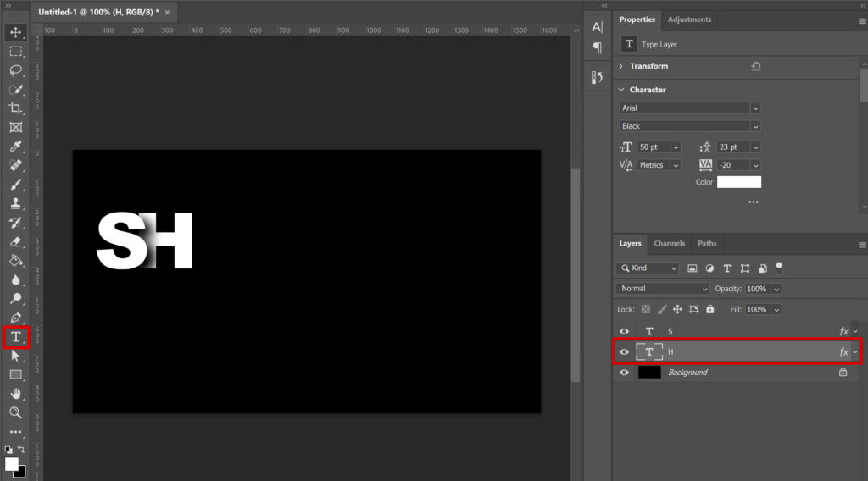Select the Lasso tool
868x481 pixels.
(x=15, y=70)
